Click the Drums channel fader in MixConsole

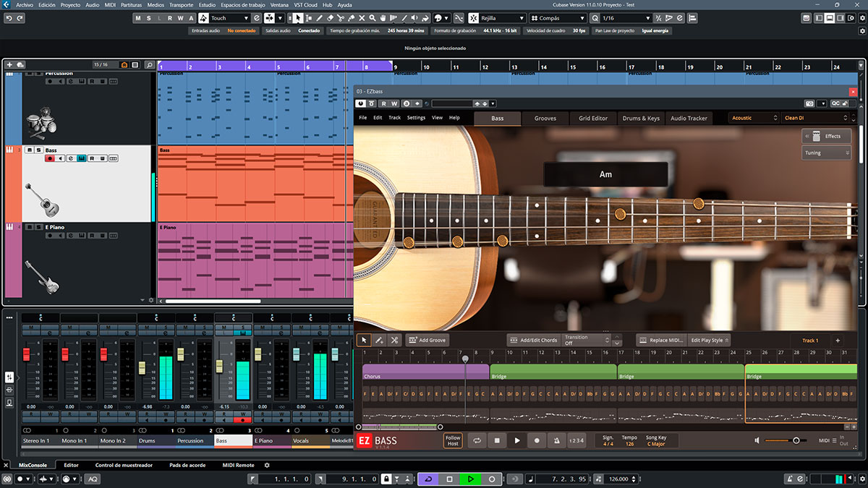142,369
